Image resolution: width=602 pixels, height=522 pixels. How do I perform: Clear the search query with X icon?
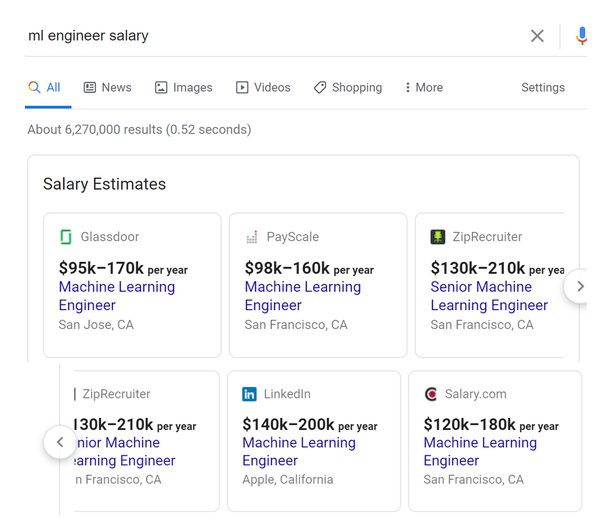click(x=537, y=36)
